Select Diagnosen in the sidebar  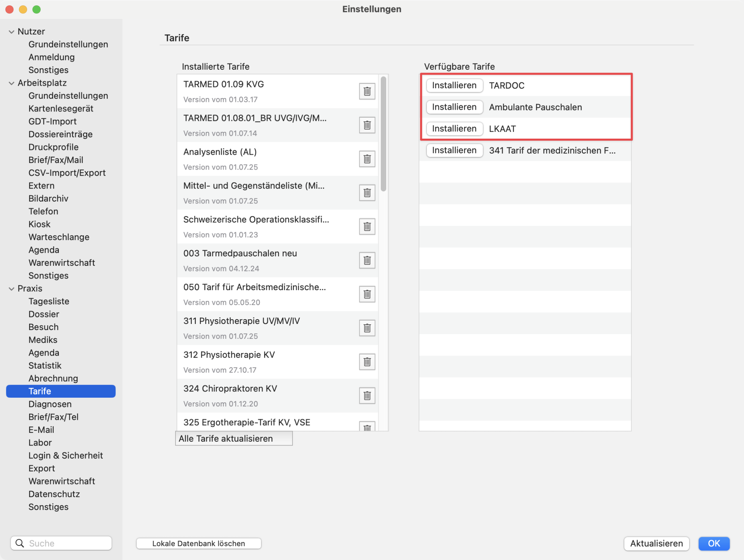click(x=50, y=404)
